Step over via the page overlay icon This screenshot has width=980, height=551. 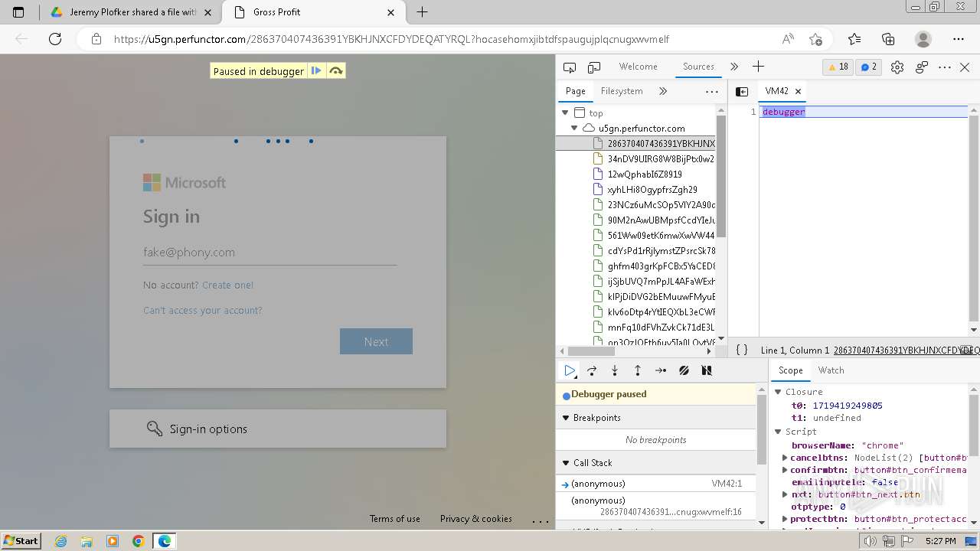click(x=335, y=71)
